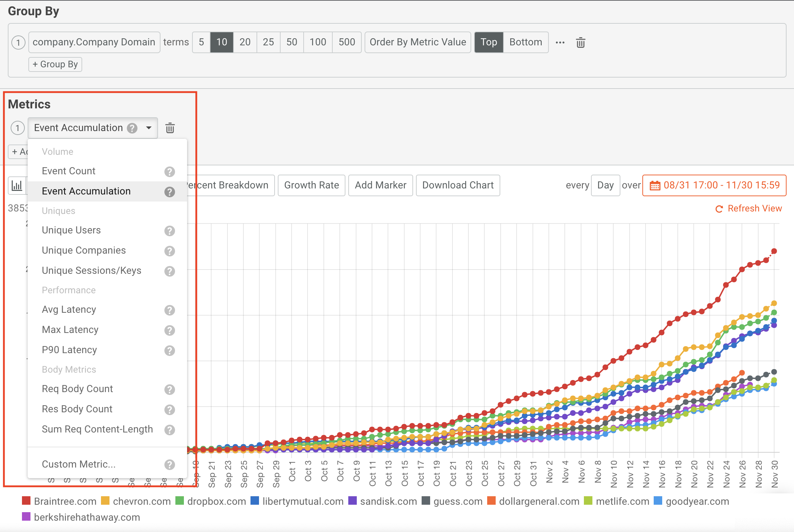The width and height of the screenshot is (794, 532).
Task: Select Custom Metric from the metric menu
Action: pyautogui.click(x=78, y=464)
